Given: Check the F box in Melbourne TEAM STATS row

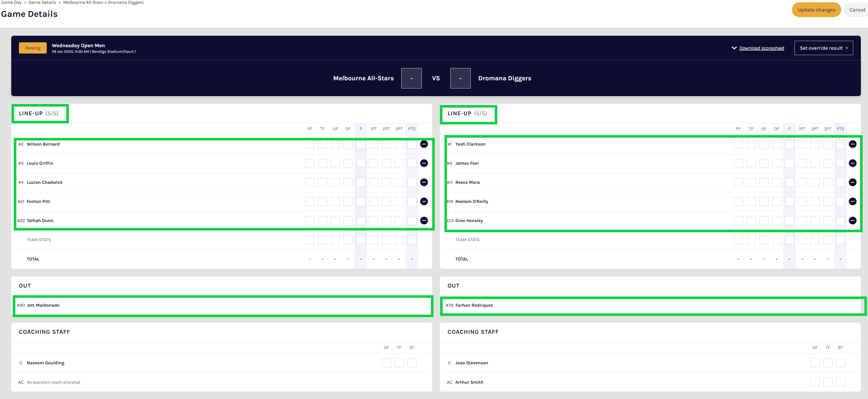Looking at the screenshot, I should (361, 239).
